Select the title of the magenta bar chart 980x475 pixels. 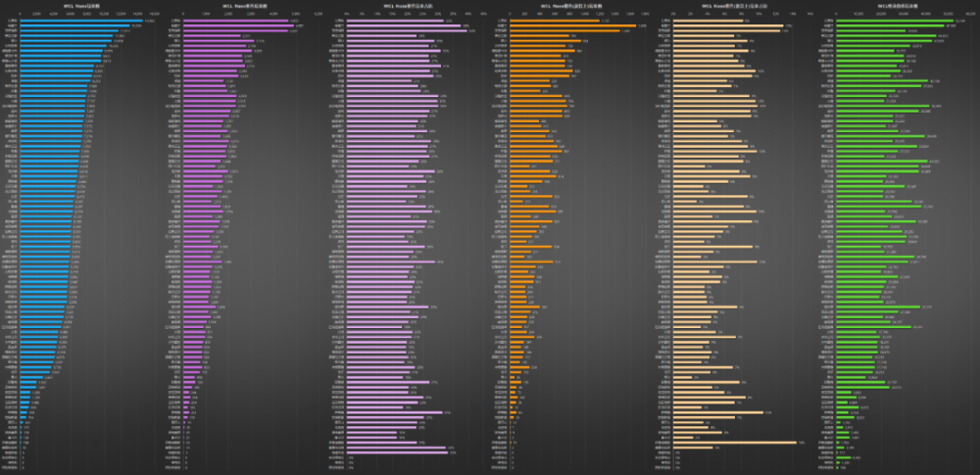tap(245, 6)
